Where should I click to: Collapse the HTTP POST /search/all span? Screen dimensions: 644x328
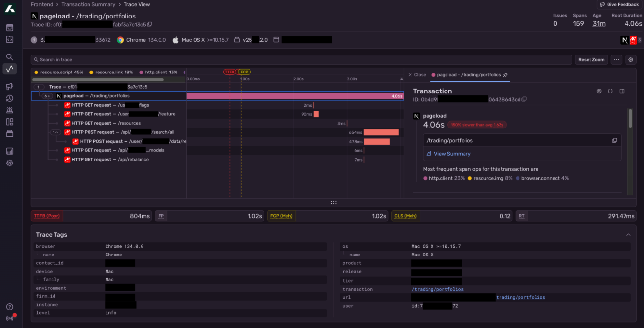(x=55, y=132)
